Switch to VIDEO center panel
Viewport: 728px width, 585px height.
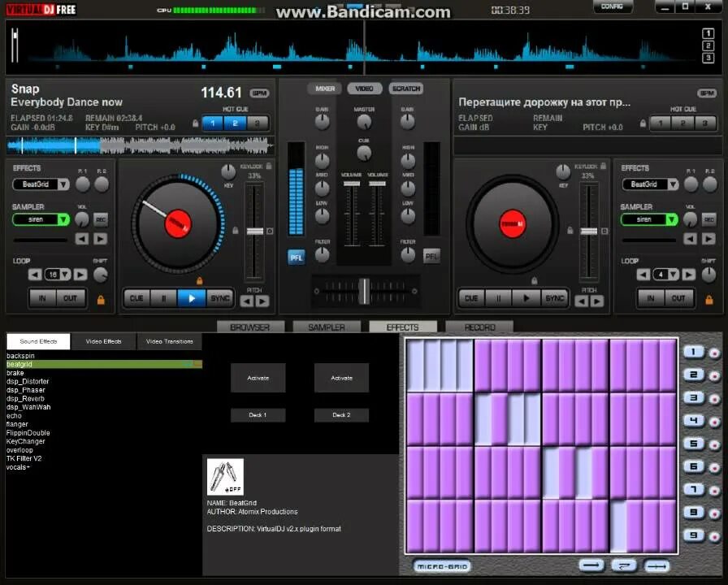365,89
